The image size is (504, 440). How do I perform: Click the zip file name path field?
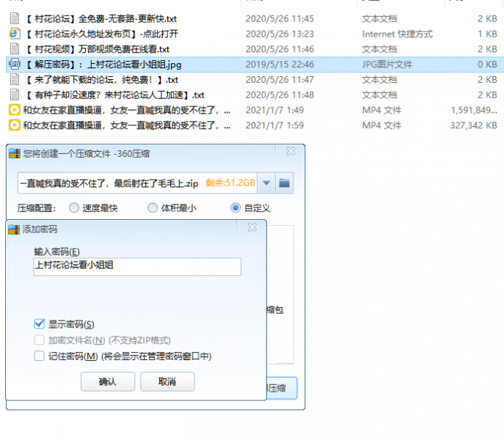tap(137, 183)
